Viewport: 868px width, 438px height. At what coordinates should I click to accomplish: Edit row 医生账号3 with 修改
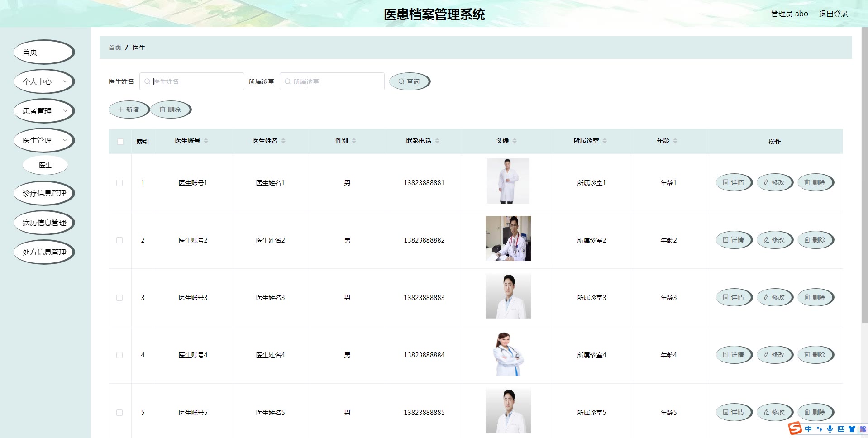[x=774, y=297]
